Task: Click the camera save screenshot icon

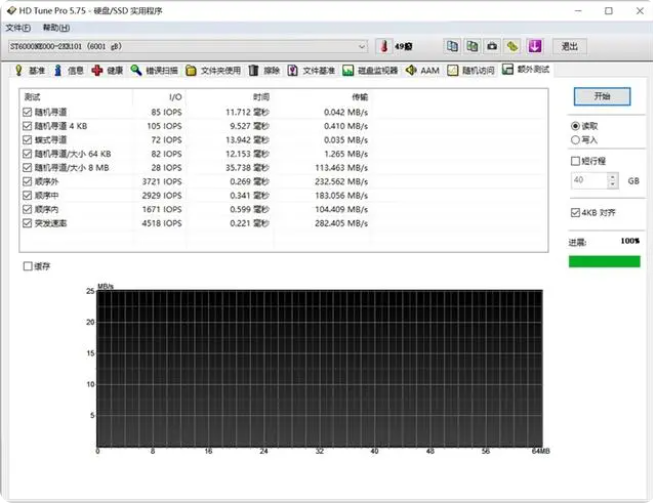Action: click(x=492, y=46)
